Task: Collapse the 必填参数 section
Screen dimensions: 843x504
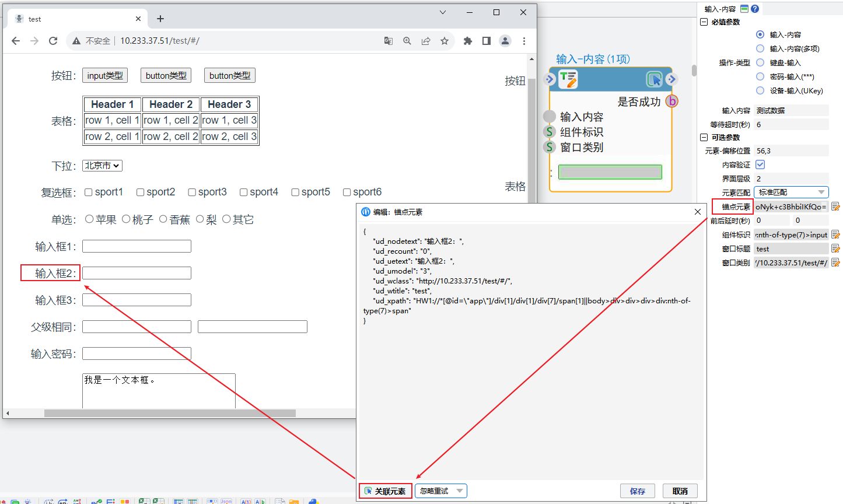Action: coord(704,22)
